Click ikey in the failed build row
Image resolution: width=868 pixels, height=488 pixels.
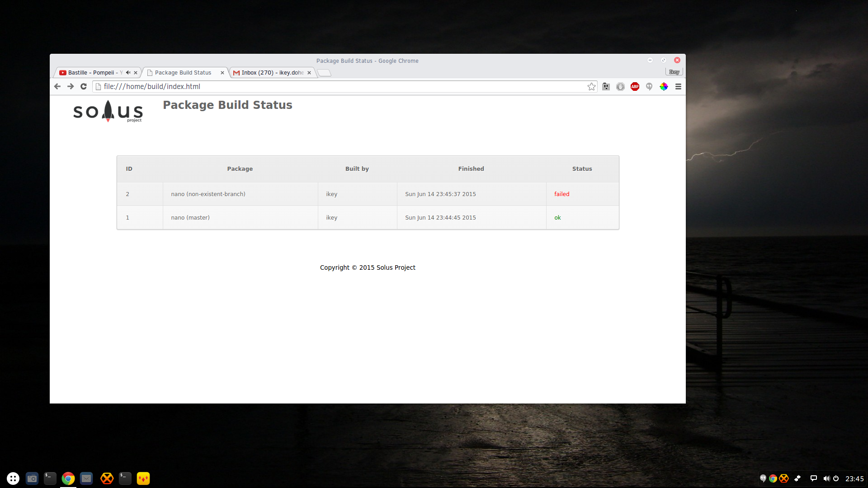click(x=332, y=194)
